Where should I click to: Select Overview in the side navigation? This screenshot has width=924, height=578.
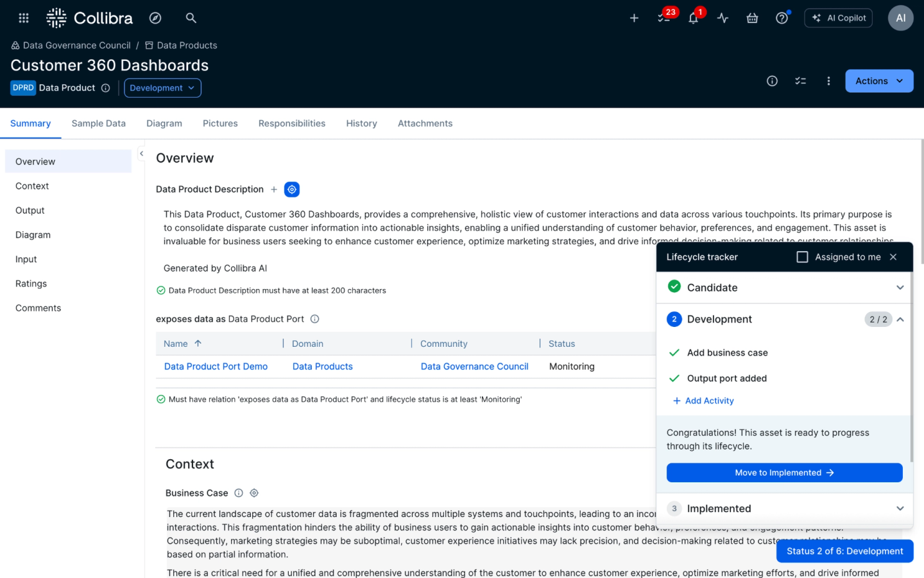(x=68, y=161)
